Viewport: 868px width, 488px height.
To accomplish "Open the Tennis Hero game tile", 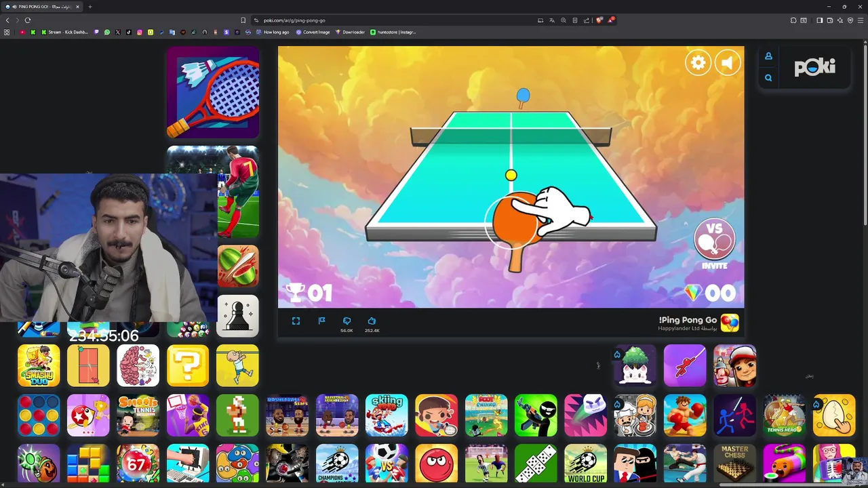I will tap(785, 415).
